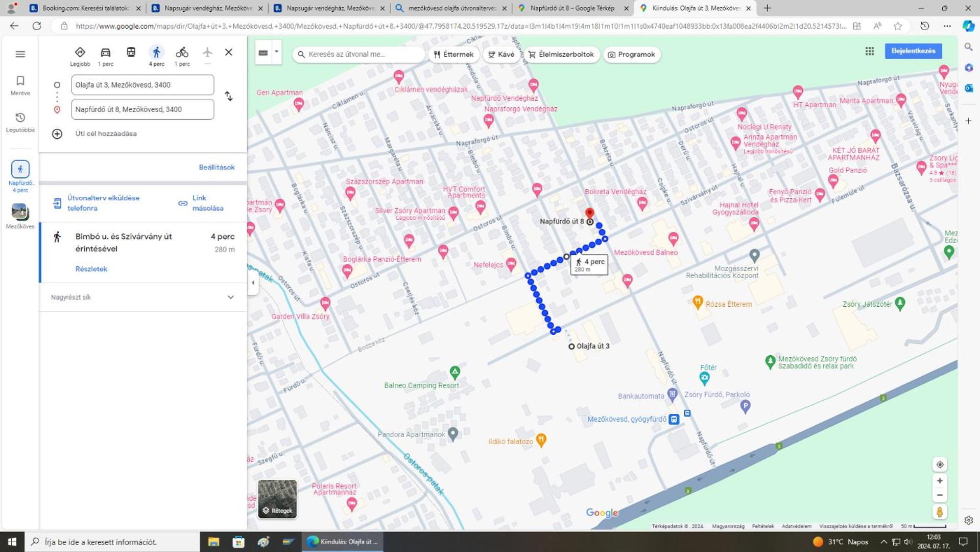Viewport: 980px width, 552px height.
Task: Add this page to favorites
Action: click(x=898, y=26)
